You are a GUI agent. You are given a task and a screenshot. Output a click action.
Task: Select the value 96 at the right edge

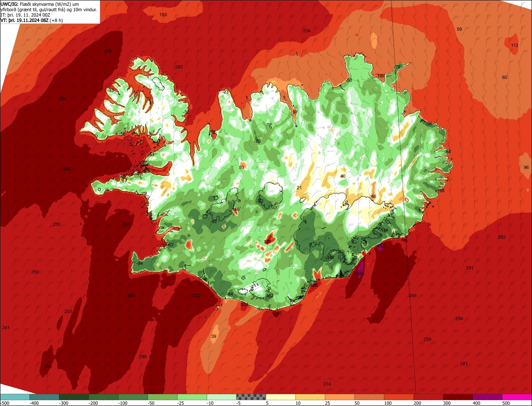[x=526, y=167]
